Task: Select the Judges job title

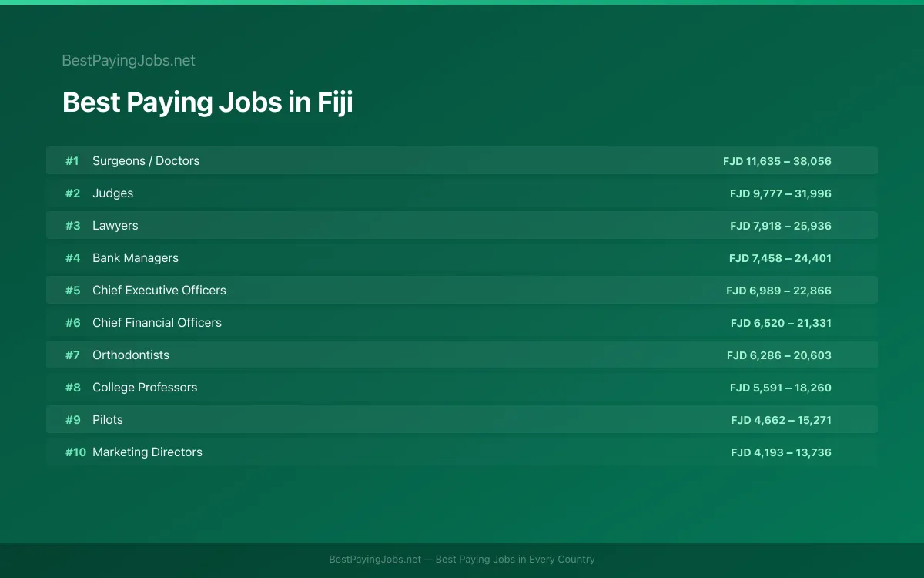Action: [113, 193]
